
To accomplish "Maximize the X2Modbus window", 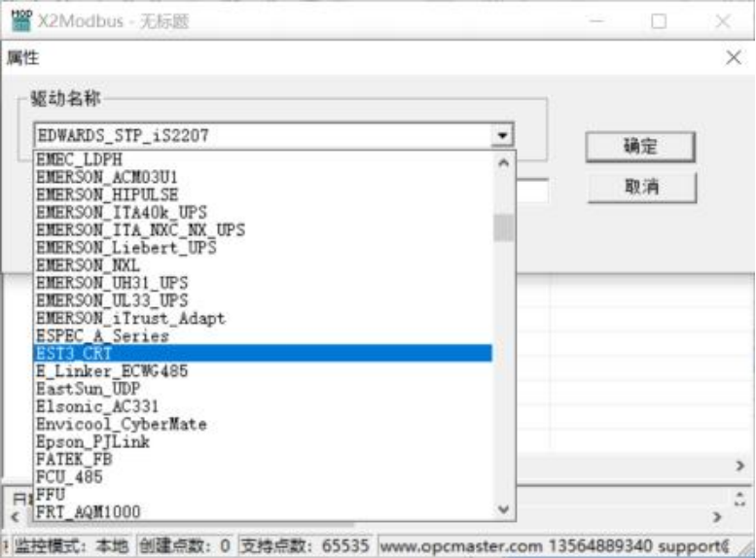I will (659, 20).
